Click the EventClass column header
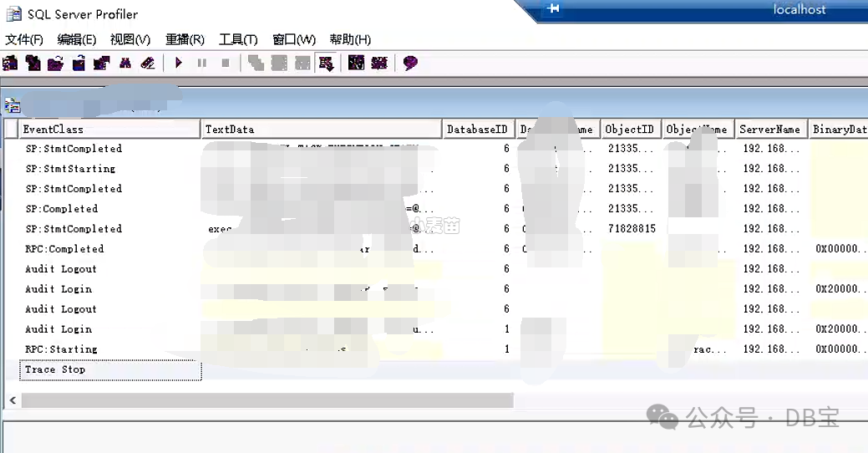The width and height of the screenshot is (868, 453). coord(109,129)
